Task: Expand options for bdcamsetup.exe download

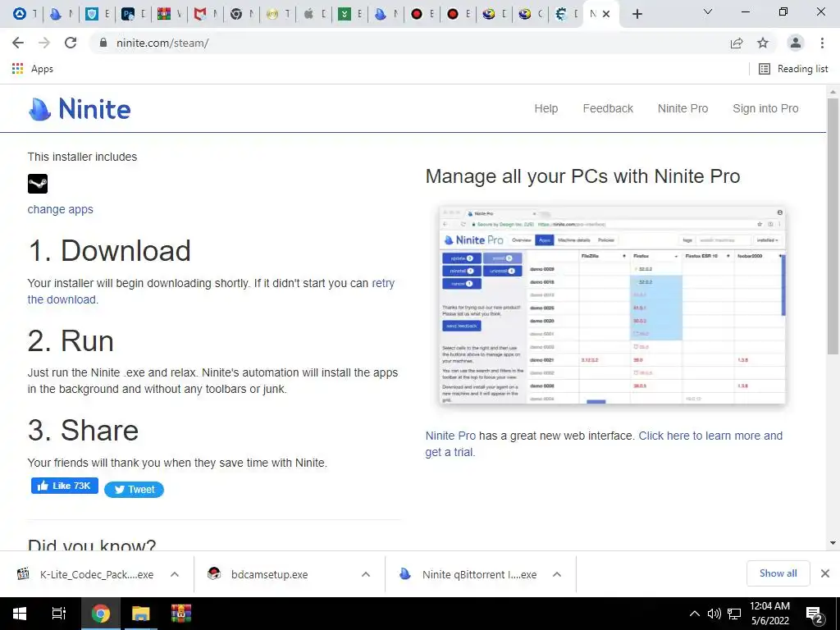Action: 366,574
